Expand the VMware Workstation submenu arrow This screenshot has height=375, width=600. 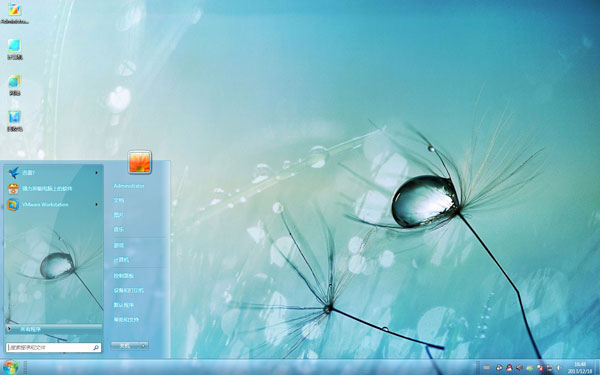click(x=96, y=204)
